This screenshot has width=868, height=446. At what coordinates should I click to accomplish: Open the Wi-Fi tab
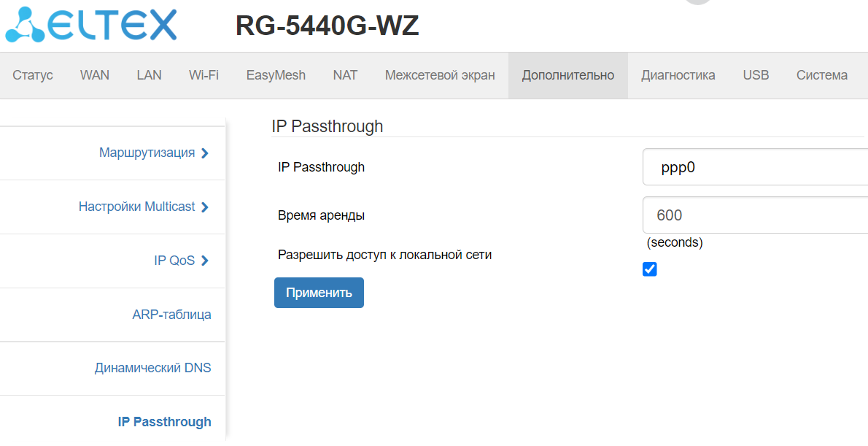[x=204, y=75]
